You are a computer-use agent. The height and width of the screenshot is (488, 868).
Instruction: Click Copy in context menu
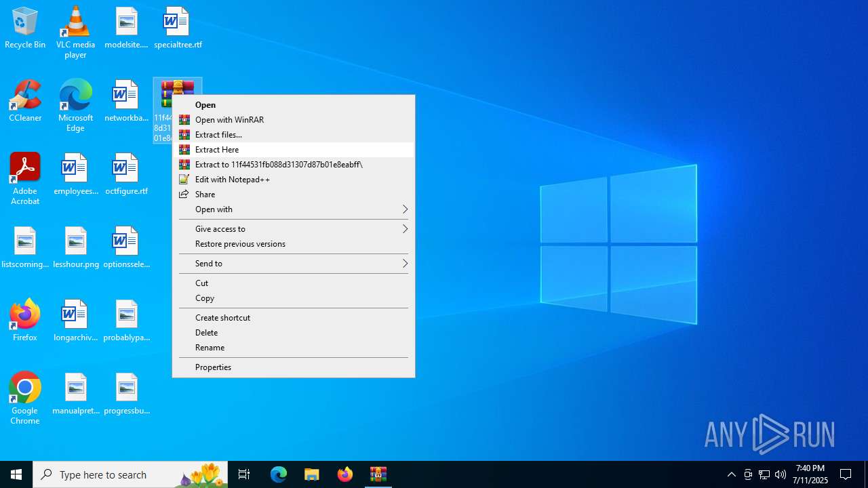(293, 298)
